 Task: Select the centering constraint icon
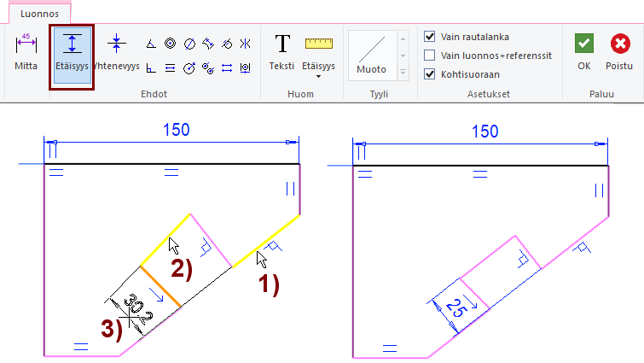pyautogui.click(x=245, y=67)
